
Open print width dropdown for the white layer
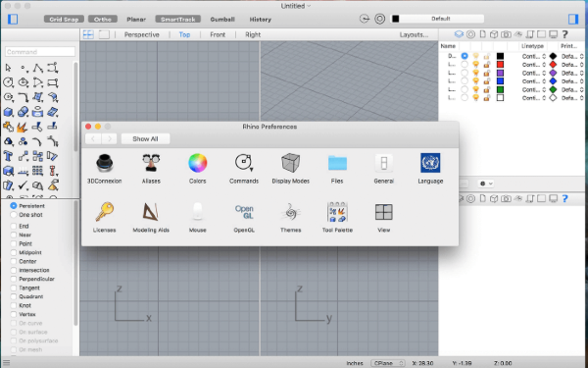tap(572, 98)
